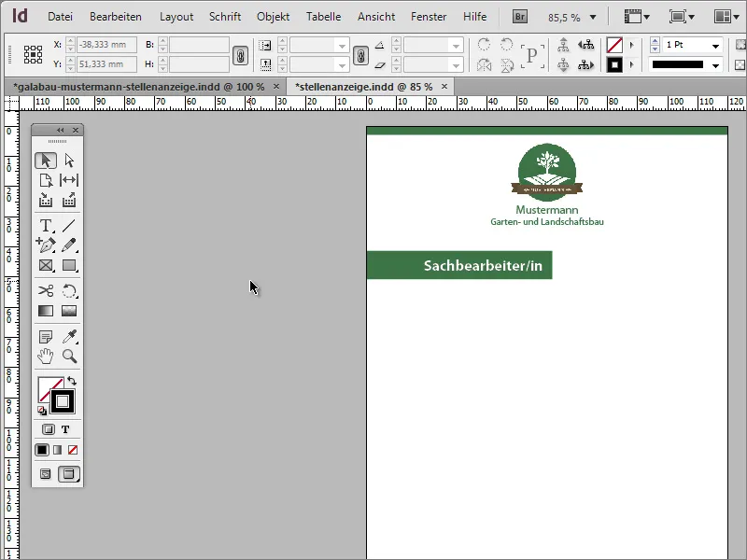Select the Rectangle tool

point(69,265)
